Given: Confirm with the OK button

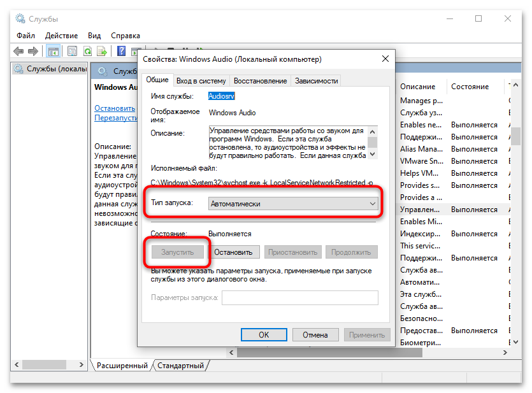Looking at the screenshot, I should click(264, 335).
